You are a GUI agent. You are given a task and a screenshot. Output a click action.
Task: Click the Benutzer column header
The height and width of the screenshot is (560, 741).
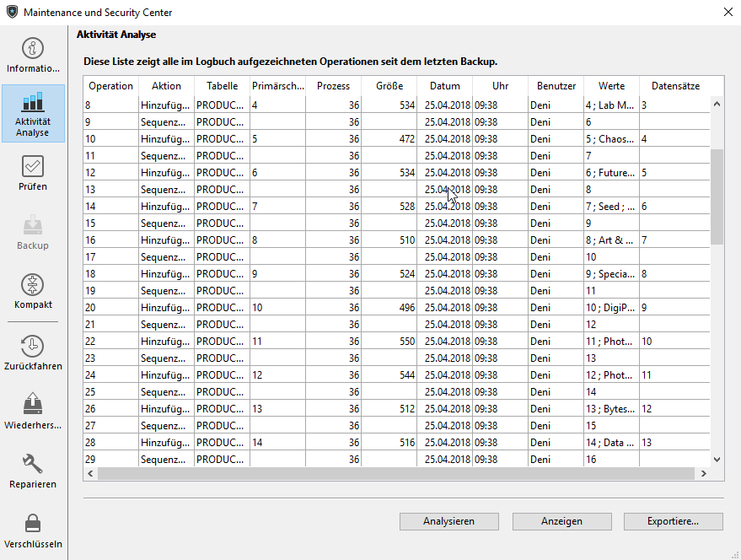click(556, 86)
